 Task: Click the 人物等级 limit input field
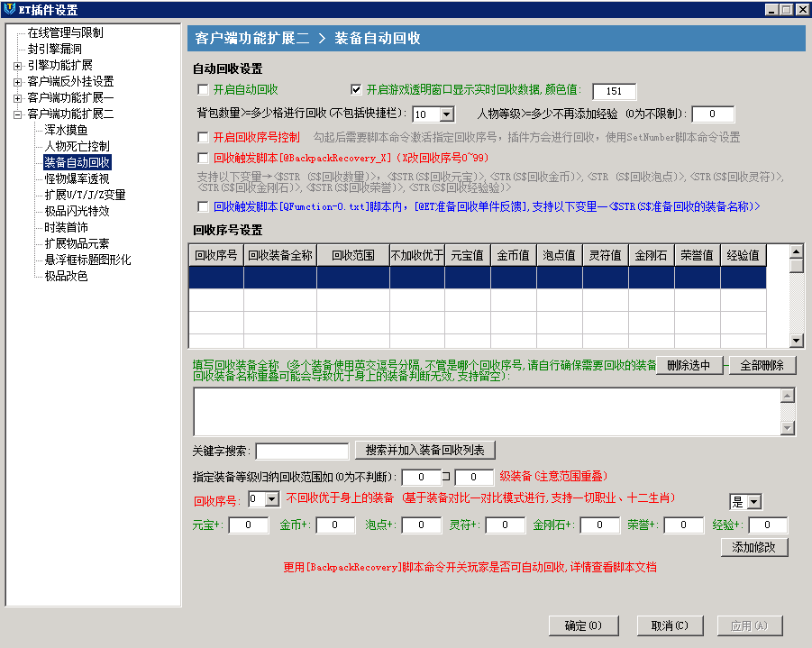pos(713,114)
